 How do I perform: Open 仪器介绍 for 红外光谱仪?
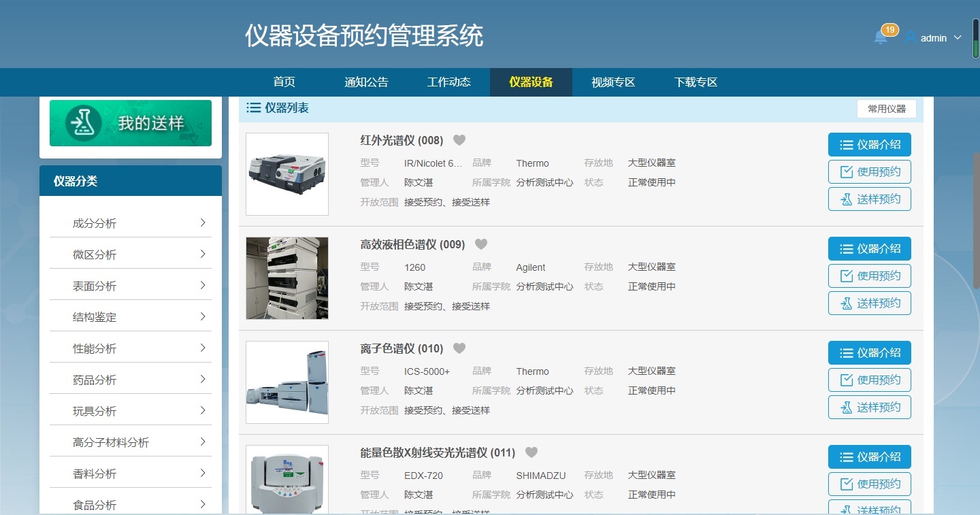click(869, 144)
